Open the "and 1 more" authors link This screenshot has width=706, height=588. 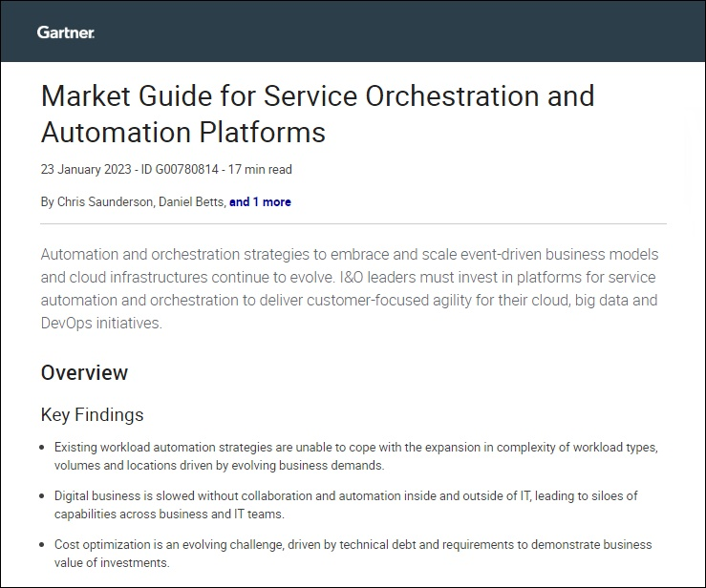(x=260, y=202)
